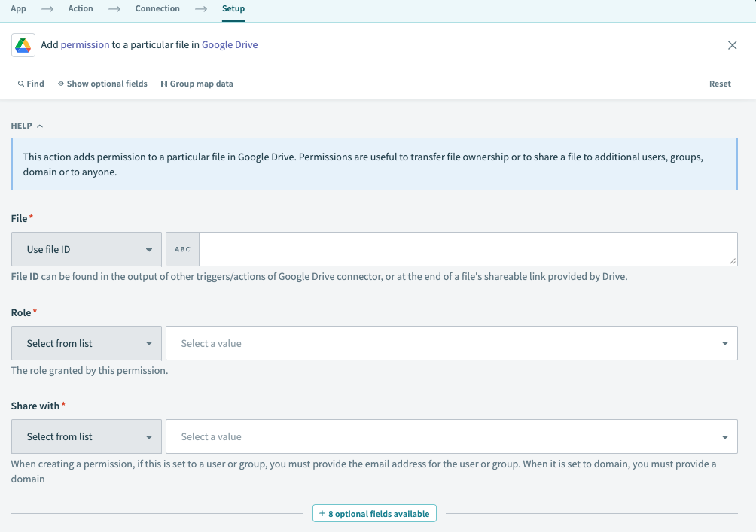This screenshot has width=756, height=532.
Task: Show the 8 optional fields
Action: pos(374,512)
